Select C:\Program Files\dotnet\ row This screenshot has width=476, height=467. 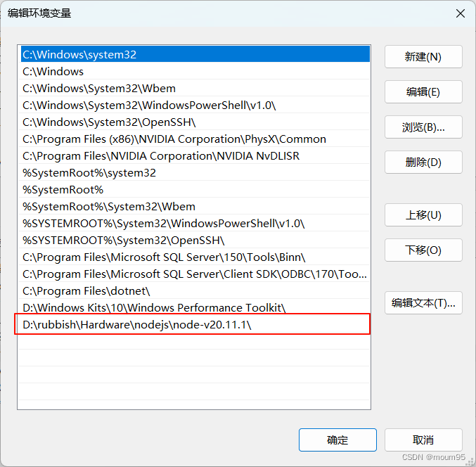tap(195, 291)
